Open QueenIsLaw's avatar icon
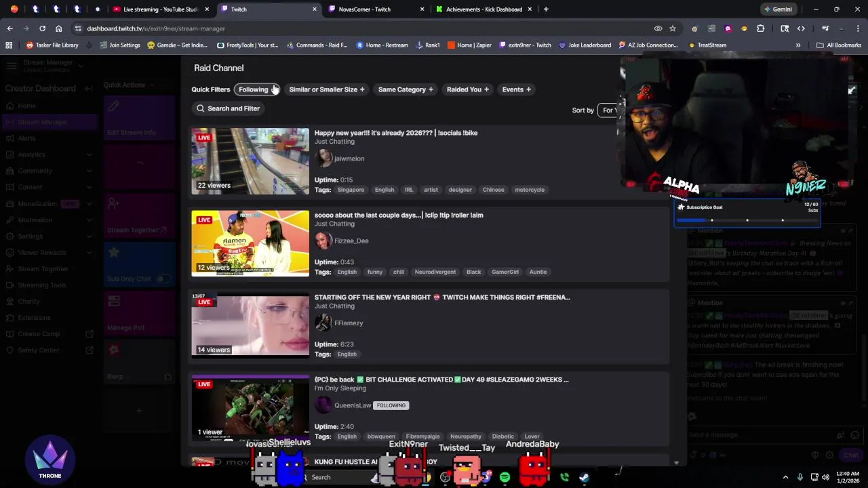This screenshot has height=488, width=868. pyautogui.click(x=323, y=405)
